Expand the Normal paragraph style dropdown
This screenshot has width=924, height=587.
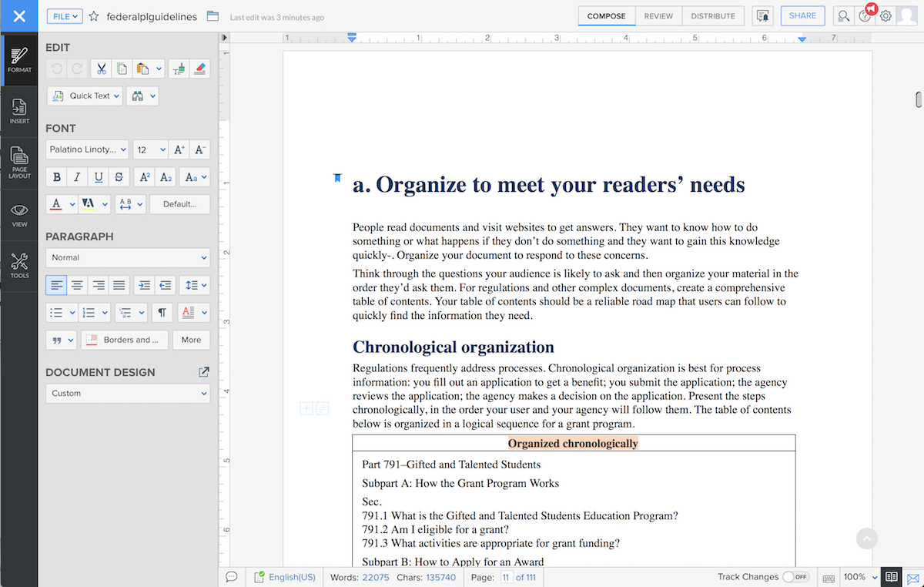point(128,257)
